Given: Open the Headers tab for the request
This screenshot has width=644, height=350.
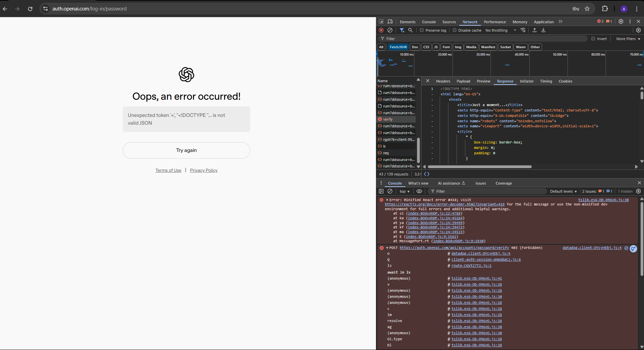Looking at the screenshot, I should (443, 81).
